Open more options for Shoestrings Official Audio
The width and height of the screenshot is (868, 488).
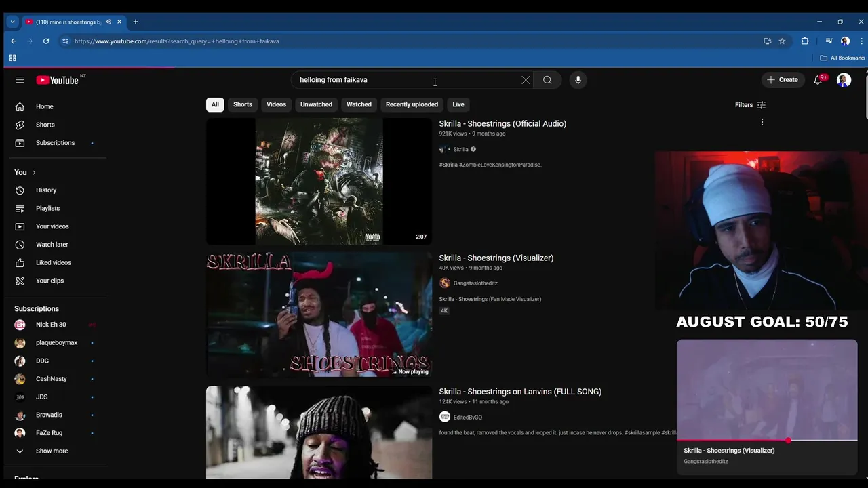762,123
